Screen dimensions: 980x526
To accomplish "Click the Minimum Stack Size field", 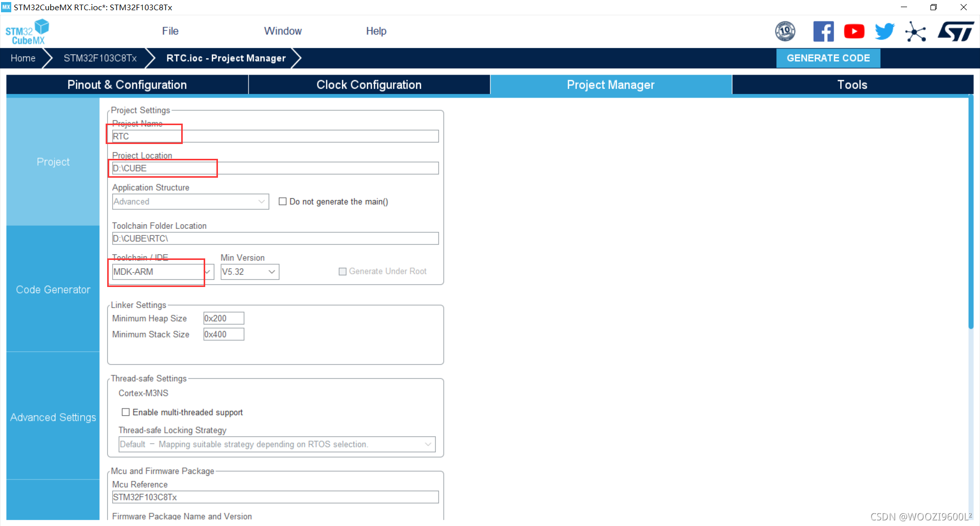I will tap(224, 334).
